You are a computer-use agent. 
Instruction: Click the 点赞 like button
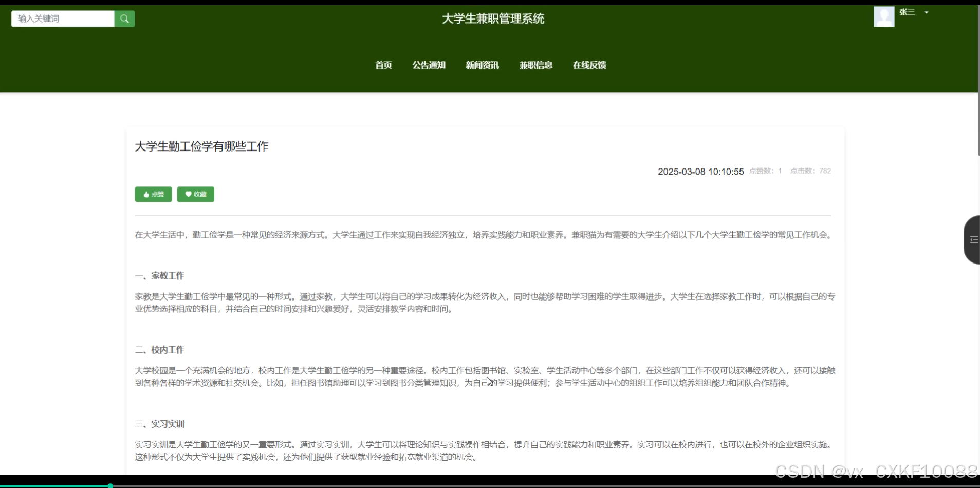[x=153, y=194]
